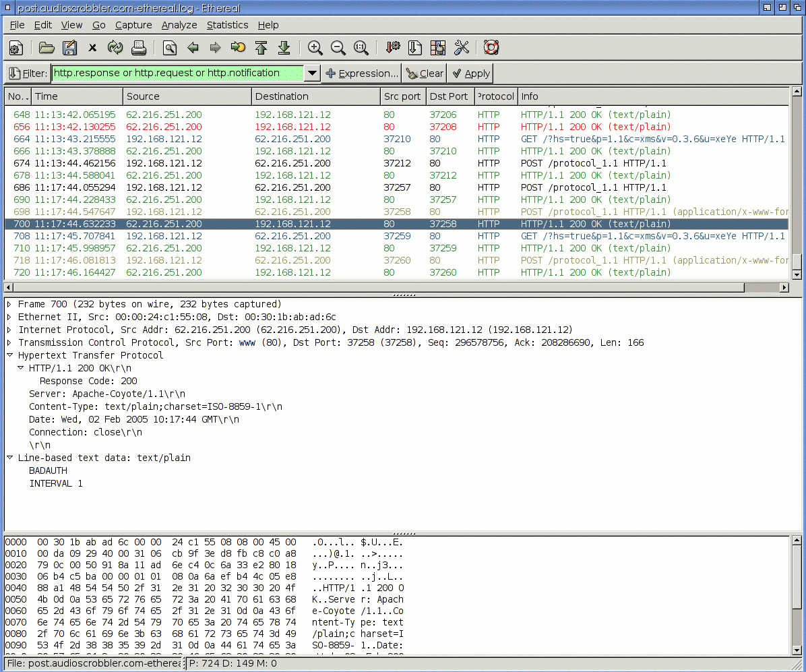Collapse the Line-based text data node
806x672 pixels.
[x=9, y=458]
